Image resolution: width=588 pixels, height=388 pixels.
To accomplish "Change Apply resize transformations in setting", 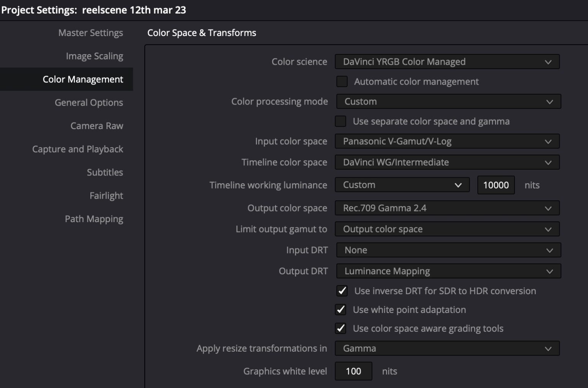I will click(446, 348).
